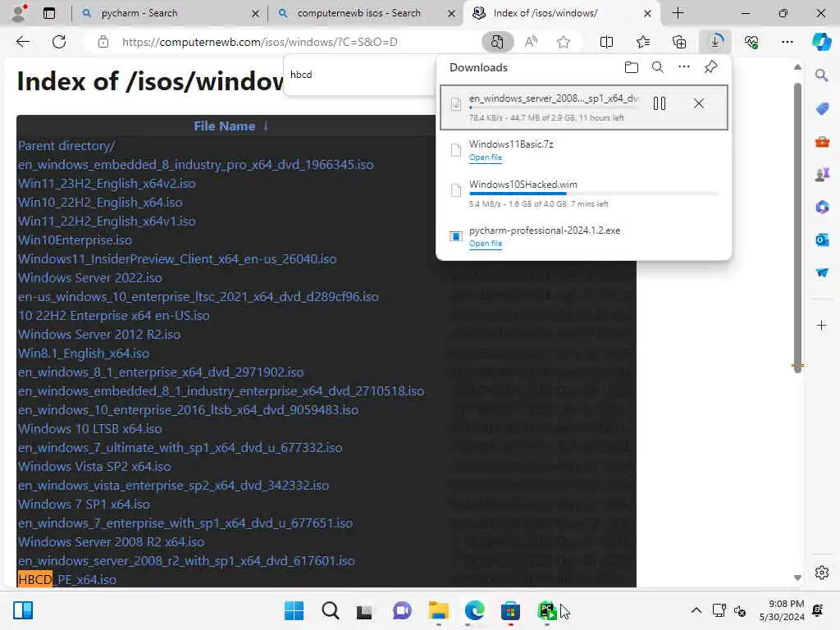Pause the windows_server_2008 download

(x=660, y=103)
